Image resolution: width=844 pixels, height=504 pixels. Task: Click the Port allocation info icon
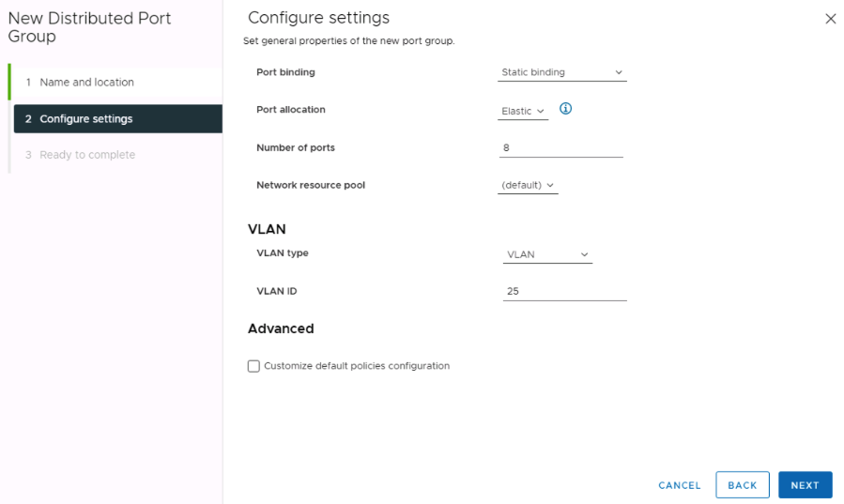[x=565, y=109]
